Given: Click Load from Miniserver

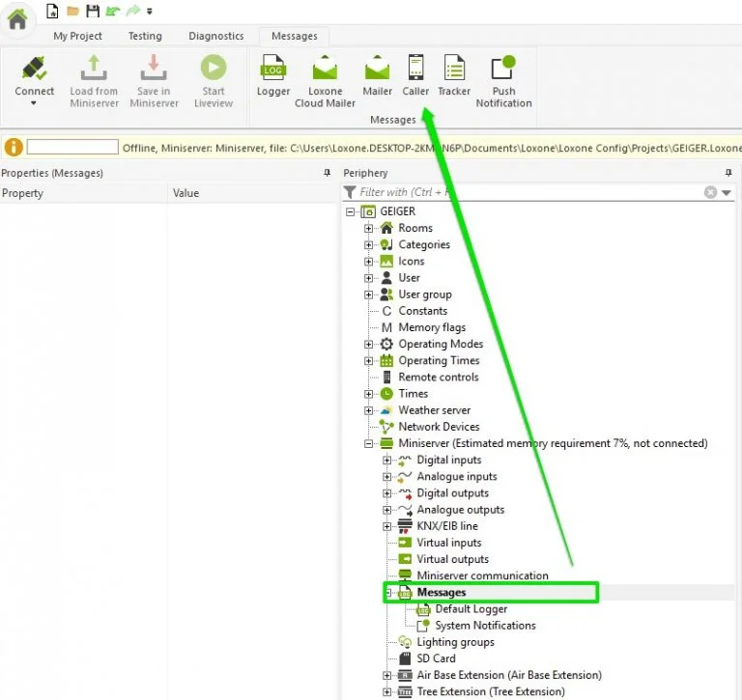Looking at the screenshot, I should (x=94, y=81).
